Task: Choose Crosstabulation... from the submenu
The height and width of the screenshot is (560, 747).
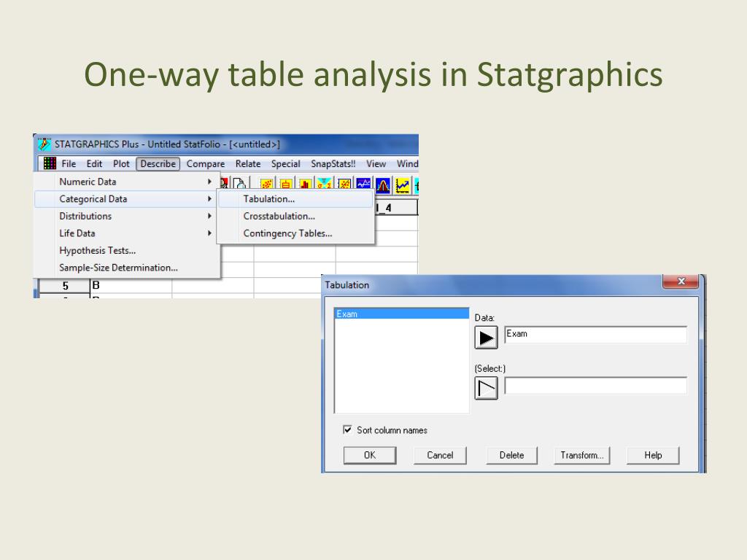Action: pyautogui.click(x=295, y=216)
